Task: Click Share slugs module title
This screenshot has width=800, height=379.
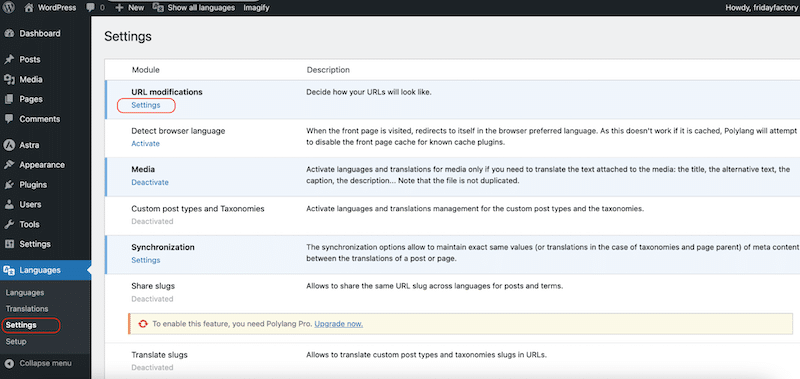Action: 153,286
